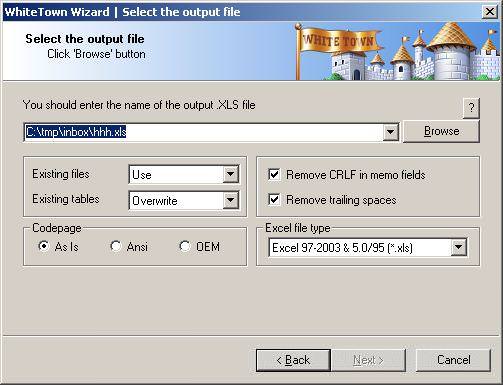The height and width of the screenshot is (385, 503).
Task: Cancel the wizard
Action: (x=454, y=360)
